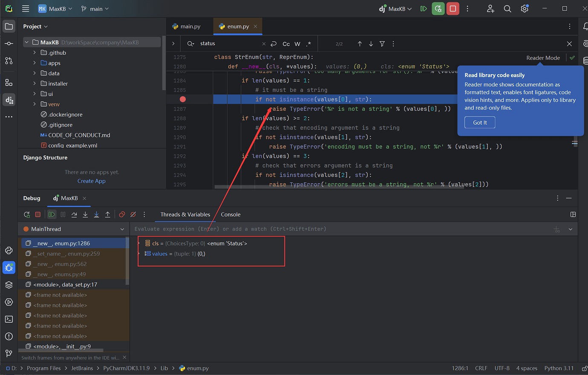Screen dimensions: 588x375
Task: Expand the apps folder in Project tree
Action: 35,63
